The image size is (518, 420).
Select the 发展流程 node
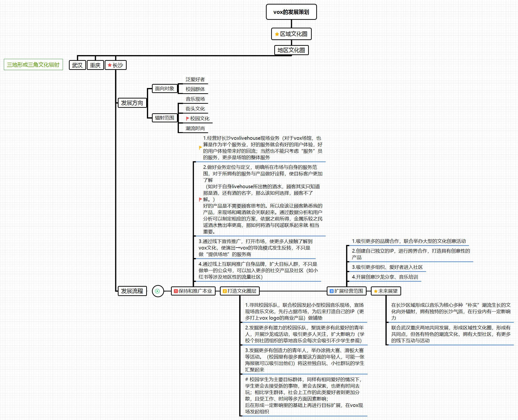pyautogui.click(x=132, y=291)
